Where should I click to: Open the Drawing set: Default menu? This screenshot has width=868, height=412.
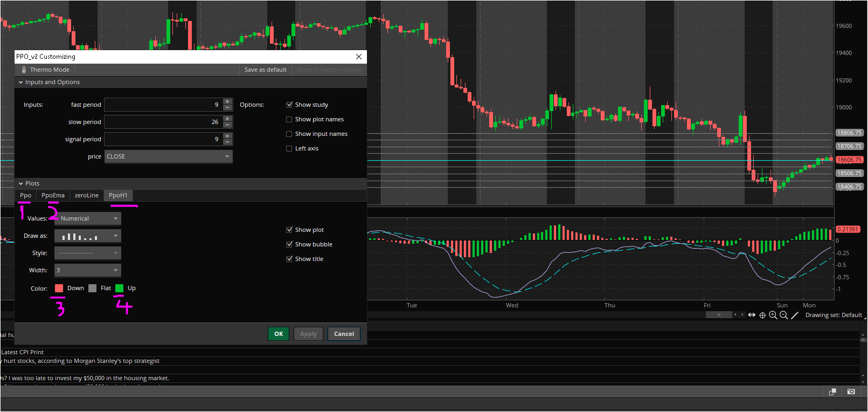(x=834, y=315)
